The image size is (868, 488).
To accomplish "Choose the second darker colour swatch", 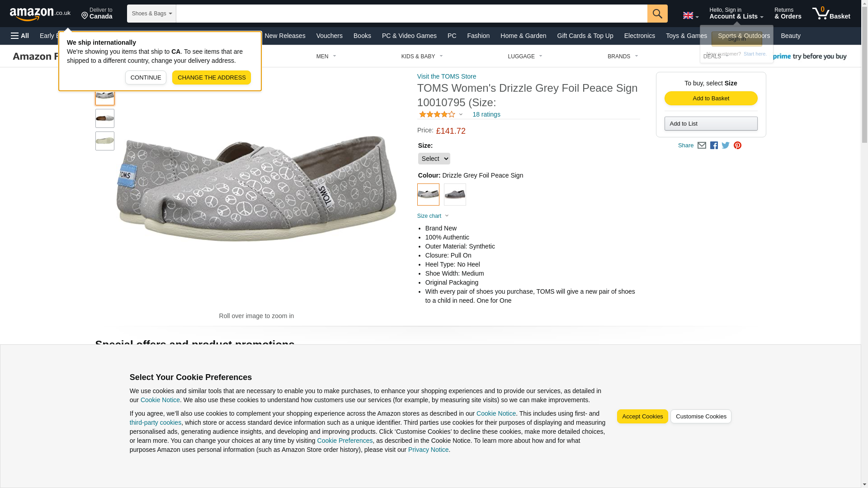I will 455,194.
